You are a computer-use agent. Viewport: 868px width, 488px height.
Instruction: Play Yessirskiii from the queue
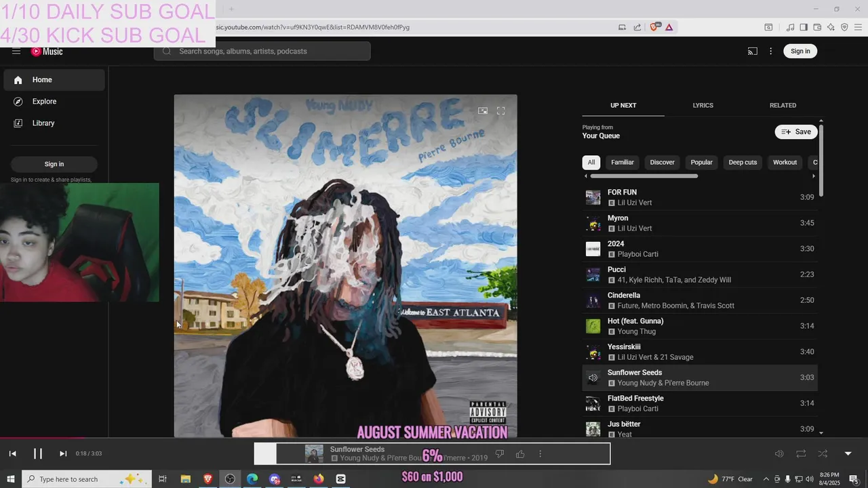tap(700, 352)
